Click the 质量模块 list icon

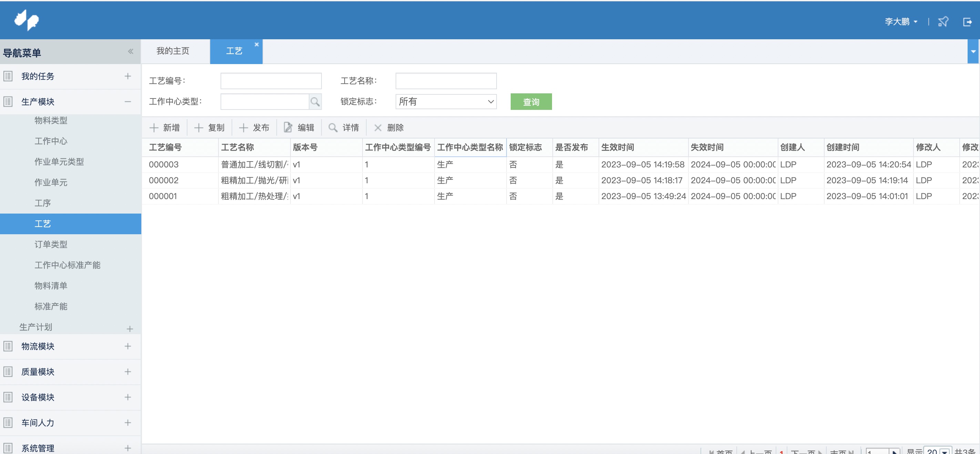tap(8, 371)
